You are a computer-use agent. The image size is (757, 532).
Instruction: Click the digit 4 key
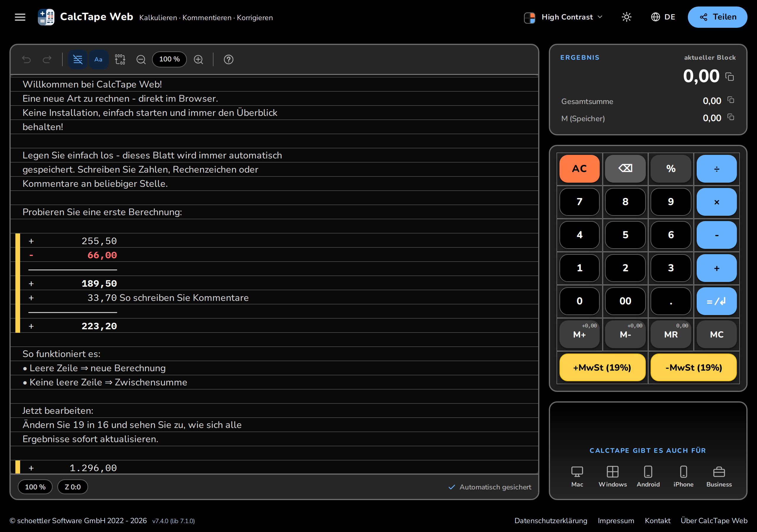pos(579,235)
